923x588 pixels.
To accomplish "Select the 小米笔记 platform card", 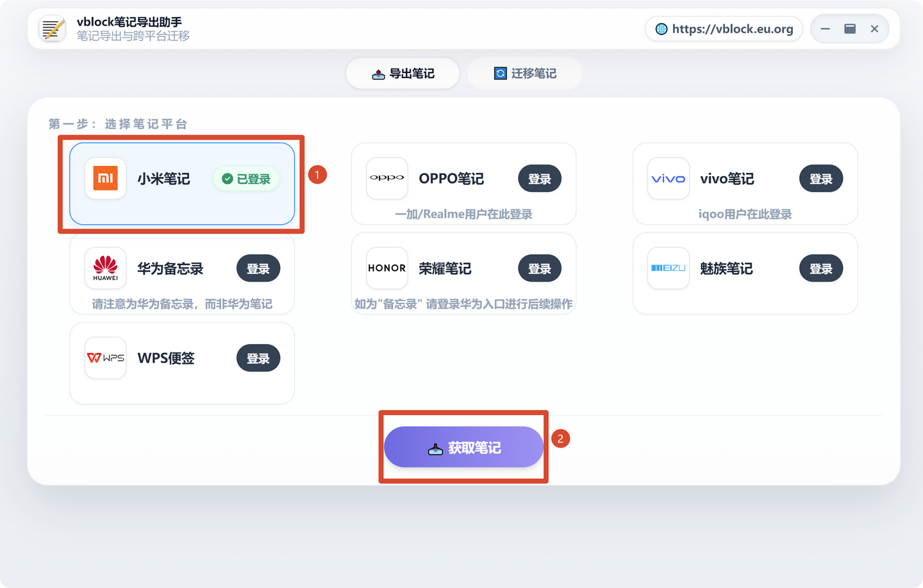I will click(182, 184).
